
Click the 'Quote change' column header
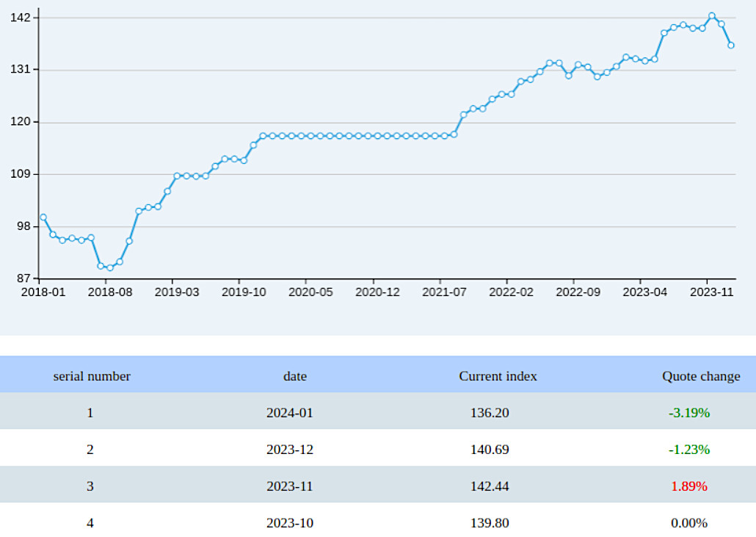click(x=700, y=376)
